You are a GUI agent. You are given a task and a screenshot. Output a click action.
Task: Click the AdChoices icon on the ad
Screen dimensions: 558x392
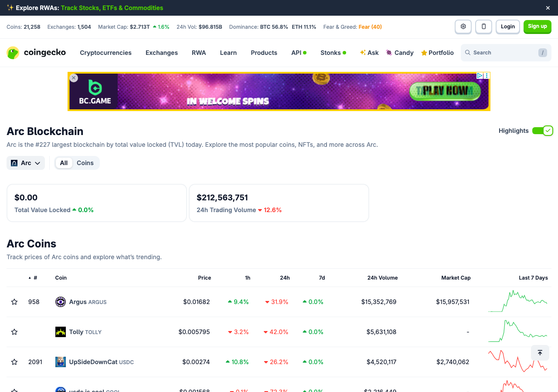point(480,75)
